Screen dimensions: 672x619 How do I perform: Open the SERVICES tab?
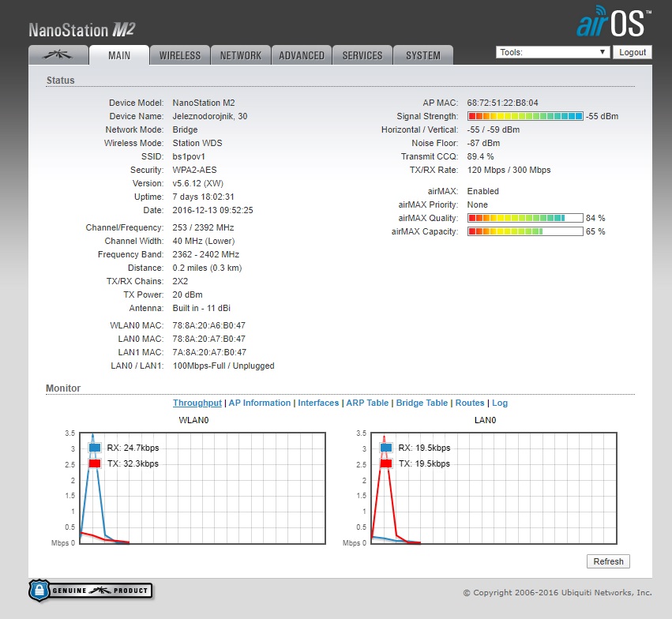click(362, 55)
